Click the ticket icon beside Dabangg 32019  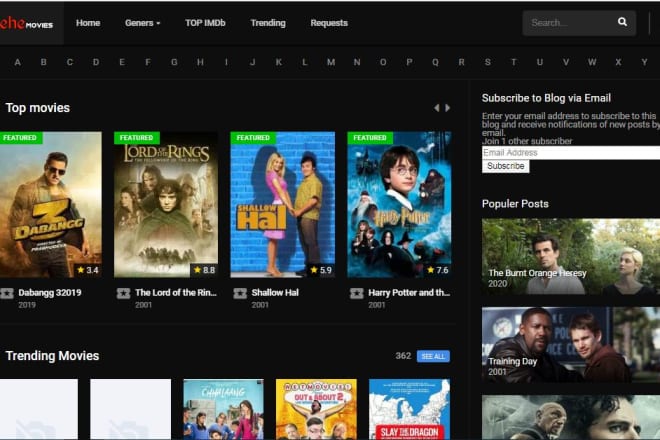(7, 293)
